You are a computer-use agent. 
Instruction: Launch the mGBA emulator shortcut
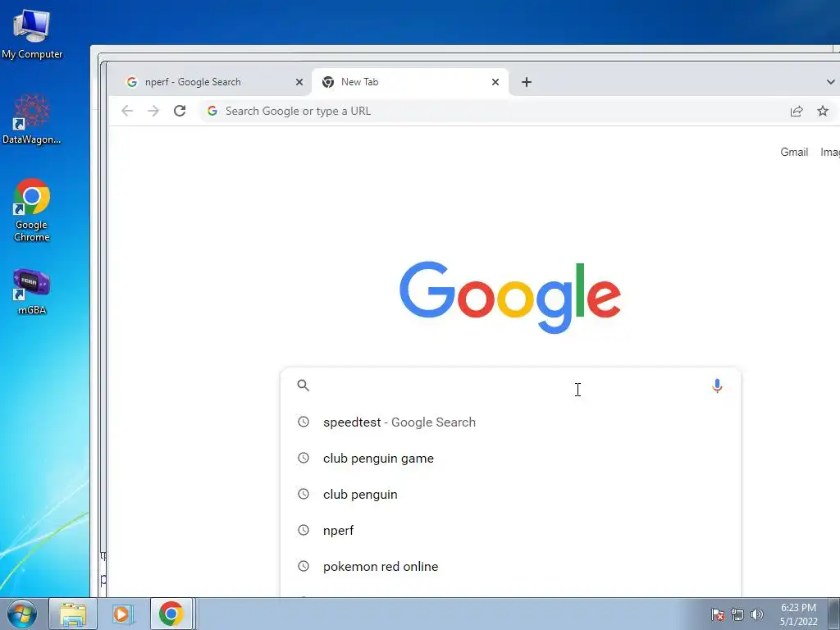32,292
